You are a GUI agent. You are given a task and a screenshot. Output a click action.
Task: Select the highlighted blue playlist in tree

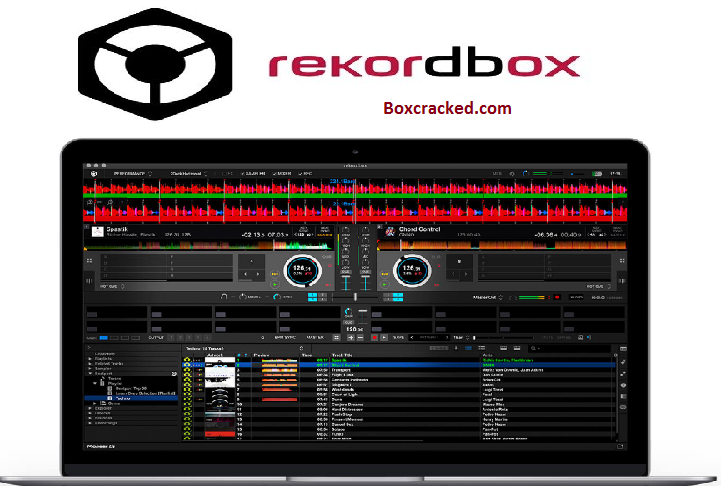tap(131, 398)
